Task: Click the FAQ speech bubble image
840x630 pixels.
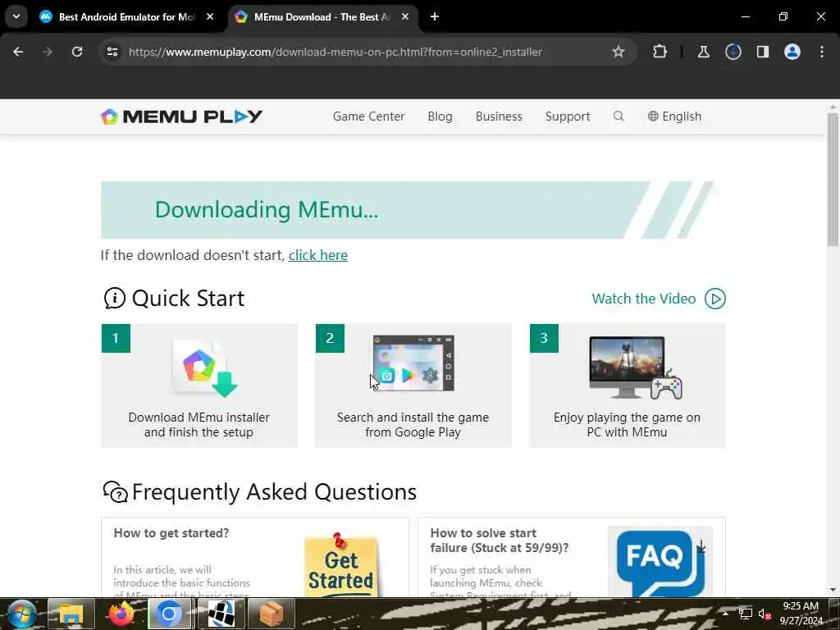Action: coord(660,563)
